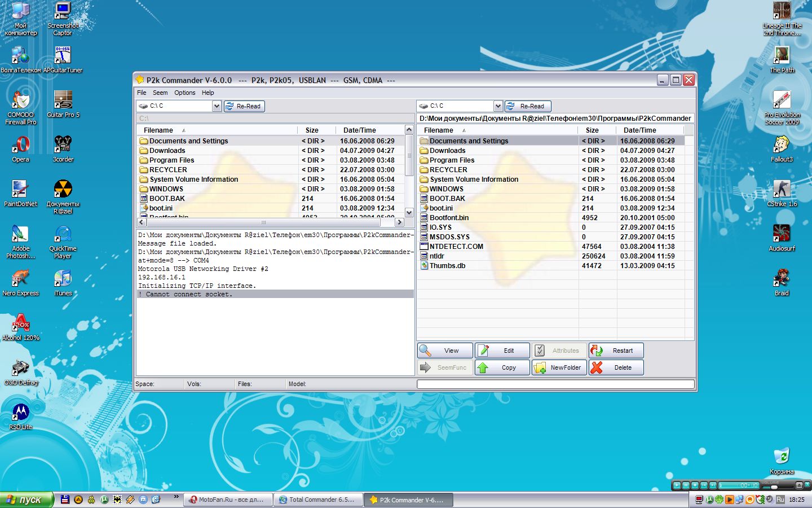Expand right panel drive dropdown

[x=498, y=106]
